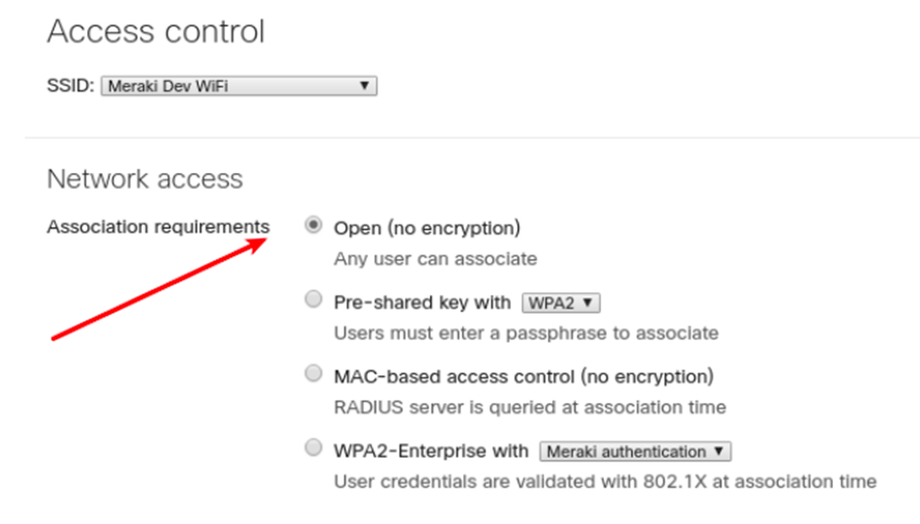920x524 pixels.
Task: Click the 802.1X user credentials description
Action: click(605, 482)
